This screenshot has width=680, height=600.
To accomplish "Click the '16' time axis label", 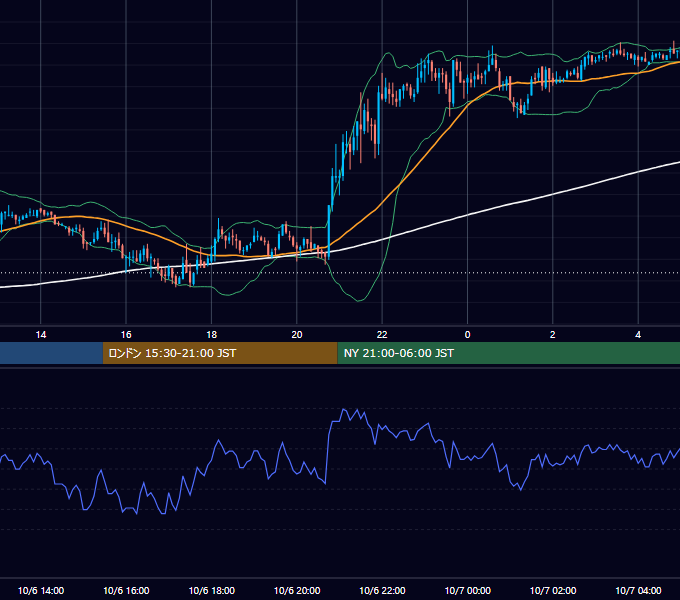I will 126,335.
